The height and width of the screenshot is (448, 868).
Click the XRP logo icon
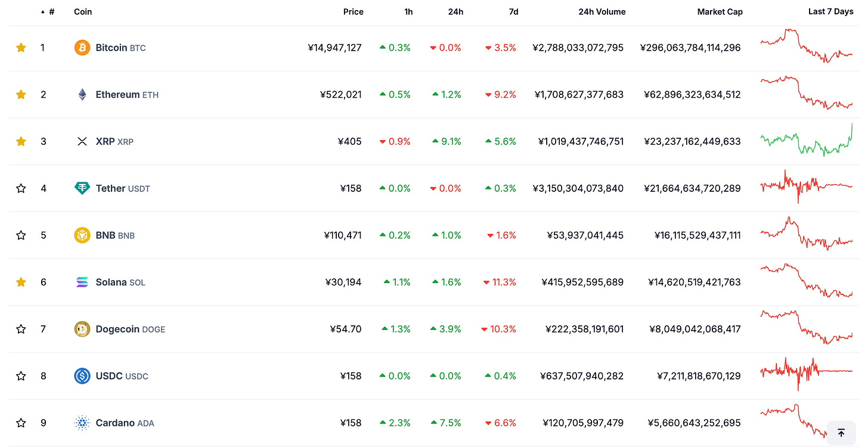click(82, 142)
